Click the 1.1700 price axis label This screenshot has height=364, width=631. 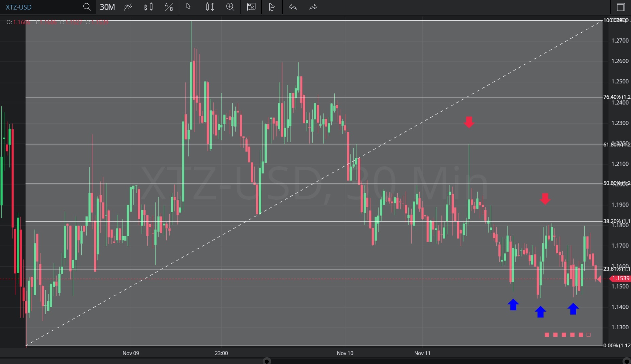point(620,245)
